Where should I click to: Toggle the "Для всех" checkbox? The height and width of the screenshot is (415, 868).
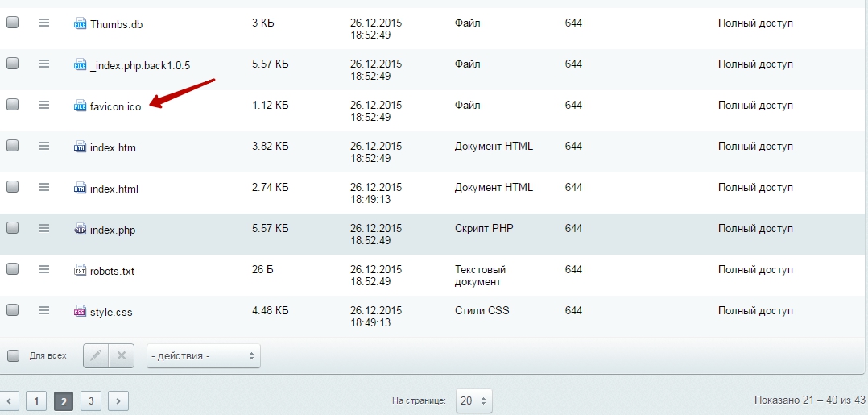(12, 355)
